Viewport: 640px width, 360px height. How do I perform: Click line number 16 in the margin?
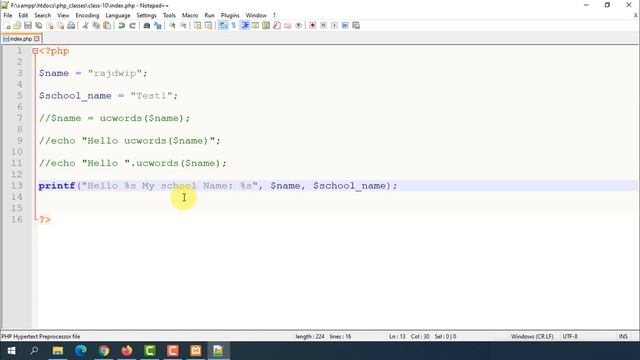point(17,219)
